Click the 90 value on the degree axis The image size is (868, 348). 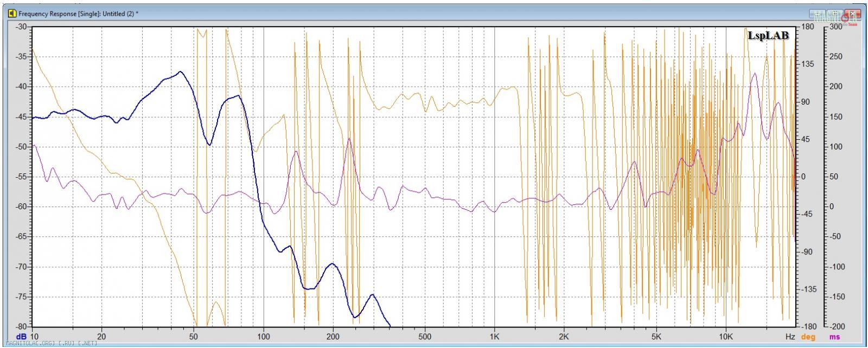(806, 102)
